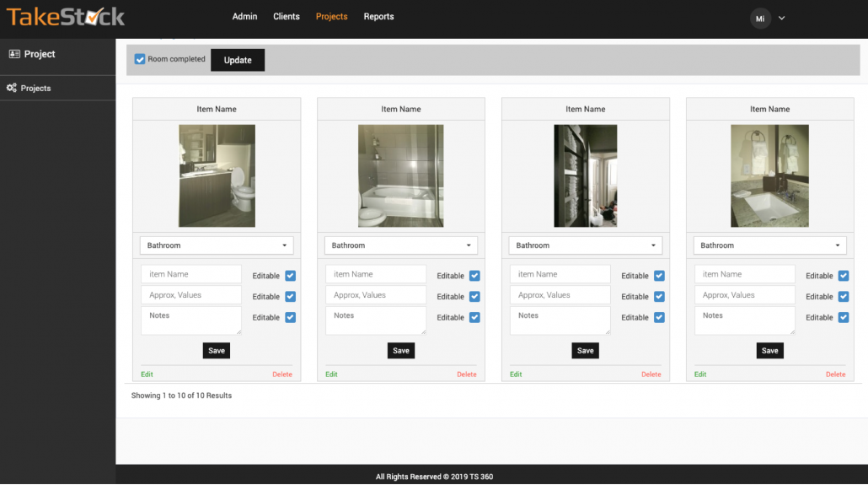Open Bathroom dropdown in fourth card
Viewport: 868px width, 485px height.
pos(769,245)
